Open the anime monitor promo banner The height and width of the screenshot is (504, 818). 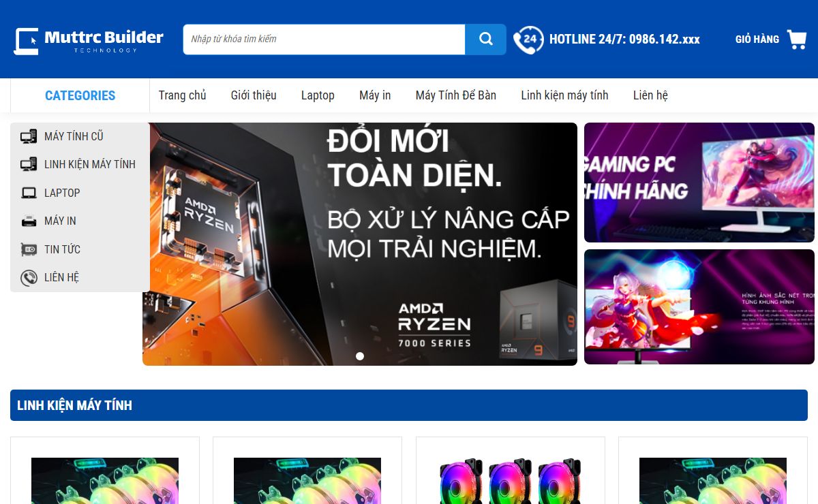699,307
